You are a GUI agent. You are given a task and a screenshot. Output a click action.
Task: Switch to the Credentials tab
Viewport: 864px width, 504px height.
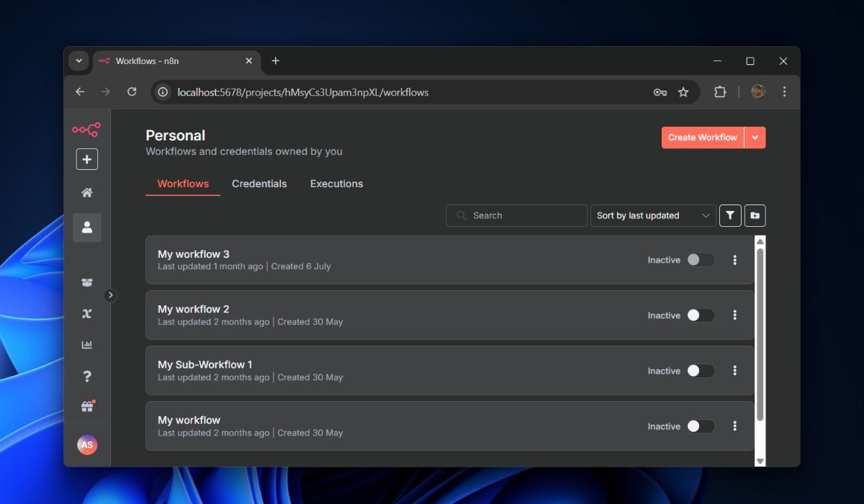259,184
